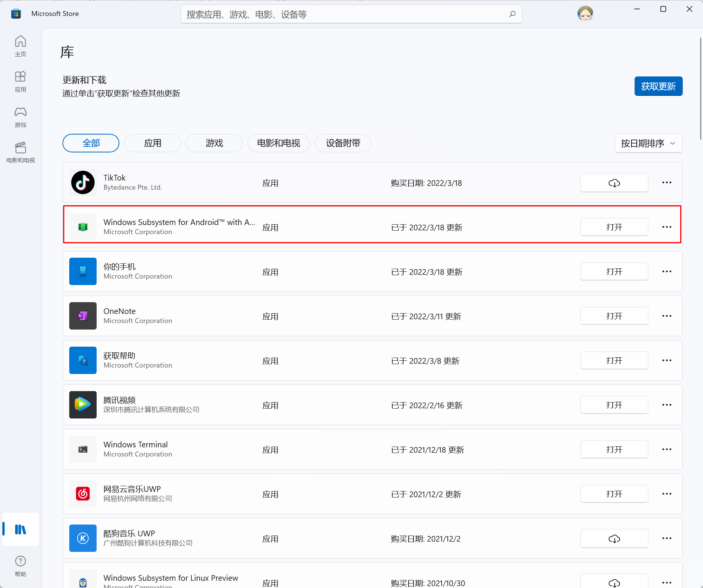
Task: Click the 腾讯视频 app name
Action: (x=119, y=400)
